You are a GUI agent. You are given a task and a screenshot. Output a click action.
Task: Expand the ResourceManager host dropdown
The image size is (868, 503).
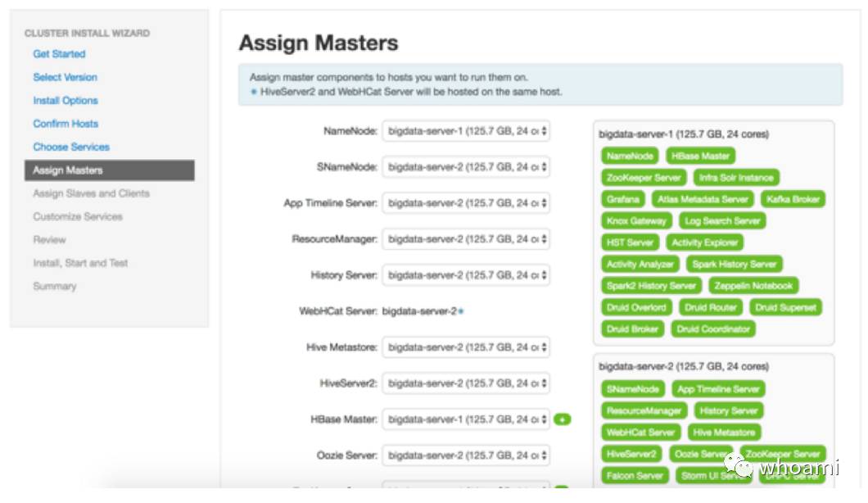click(x=466, y=239)
